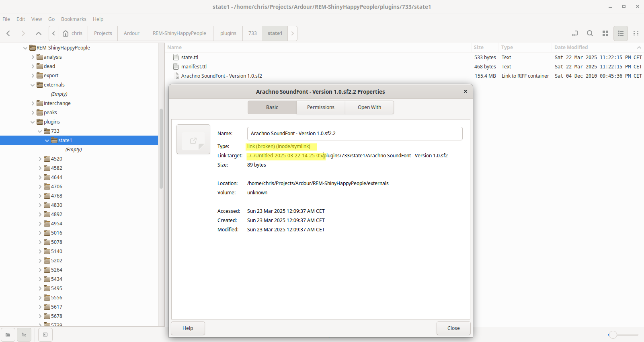Screen dimensions: 644x342
Task: Go up to the parent folder
Action: coord(39,33)
